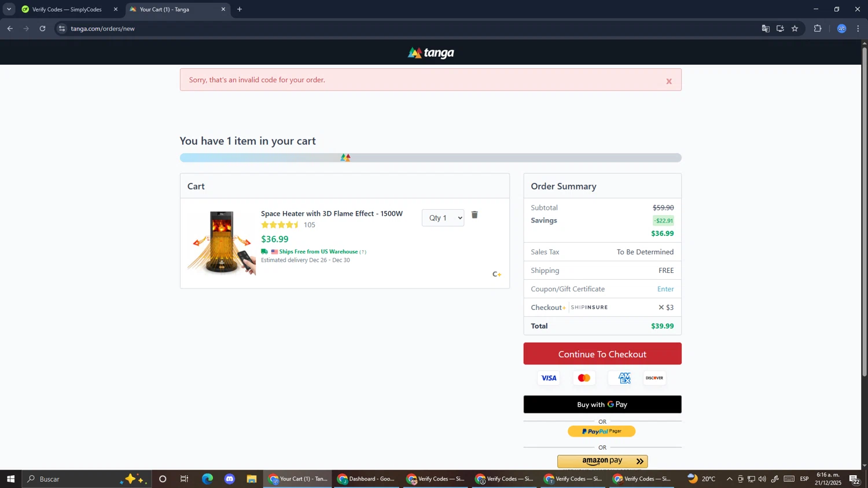
Task: Reload the page with the browser refresh icon
Action: click(42, 28)
